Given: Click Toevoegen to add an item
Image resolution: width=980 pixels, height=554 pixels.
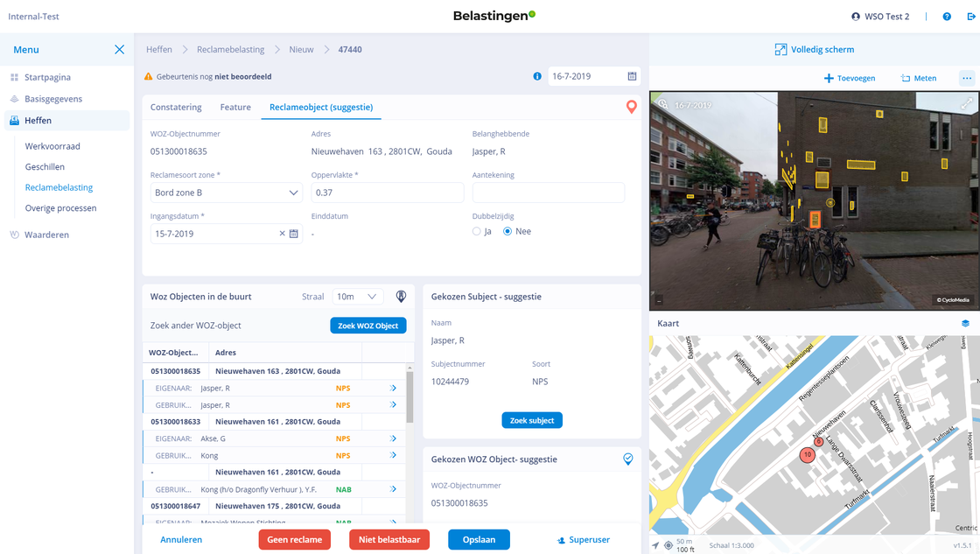Looking at the screenshot, I should (x=850, y=78).
